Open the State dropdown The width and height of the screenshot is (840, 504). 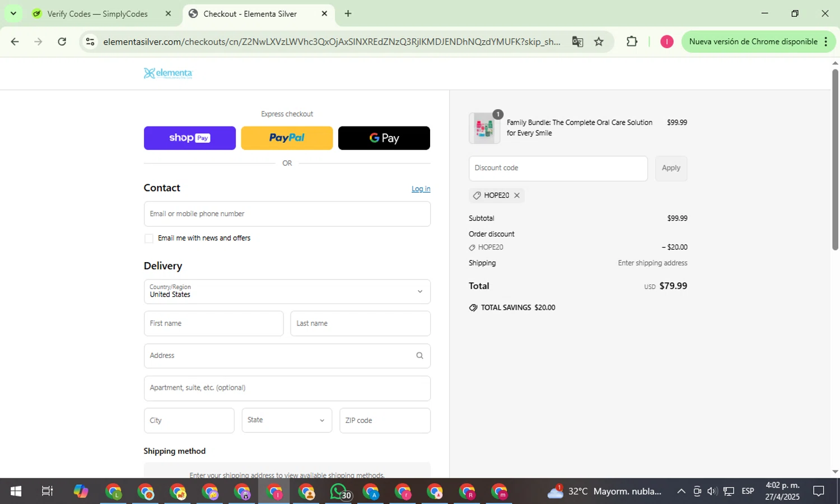287,421
